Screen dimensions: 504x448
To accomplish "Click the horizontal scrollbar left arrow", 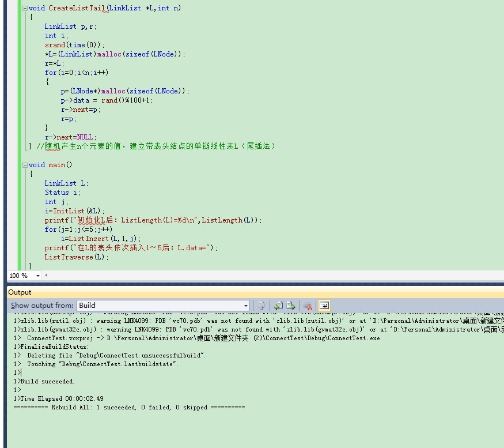I will [x=46, y=276].
